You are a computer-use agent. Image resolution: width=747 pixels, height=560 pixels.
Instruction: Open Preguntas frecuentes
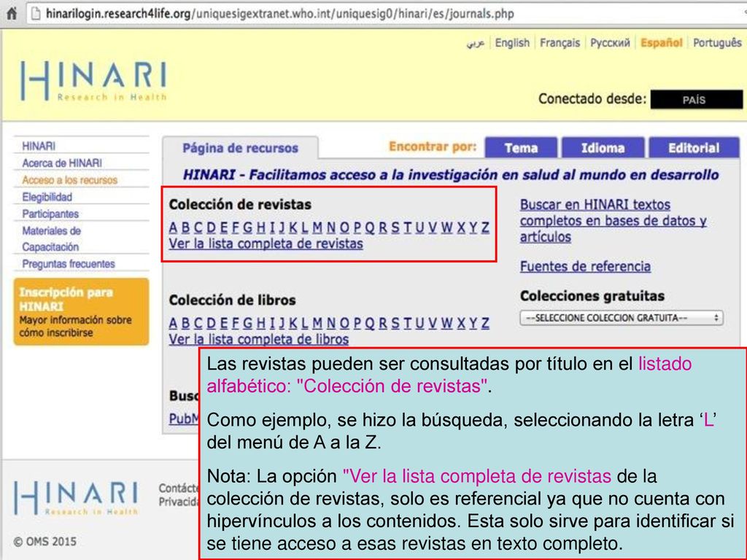coord(68,264)
